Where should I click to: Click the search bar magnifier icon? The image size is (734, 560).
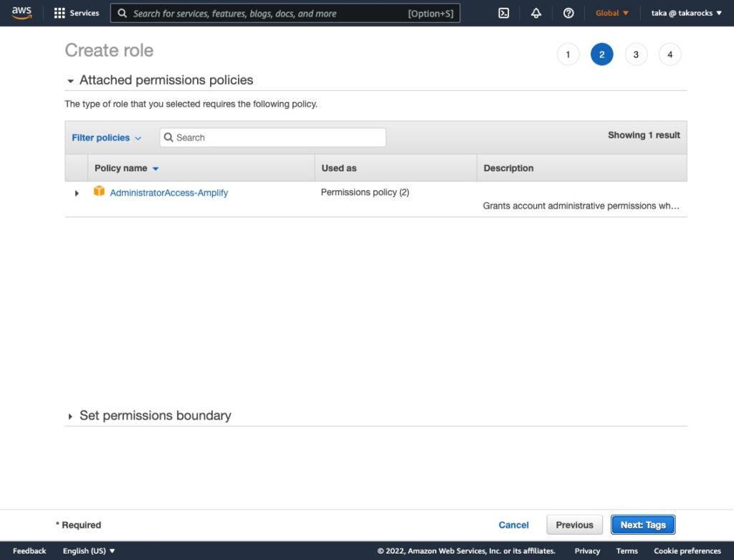click(x=122, y=13)
